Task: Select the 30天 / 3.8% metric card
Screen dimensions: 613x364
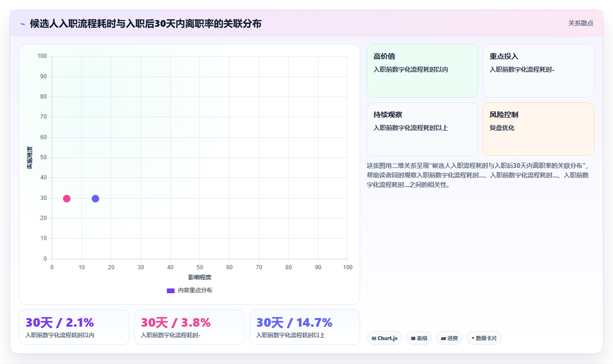Action: coord(189,327)
